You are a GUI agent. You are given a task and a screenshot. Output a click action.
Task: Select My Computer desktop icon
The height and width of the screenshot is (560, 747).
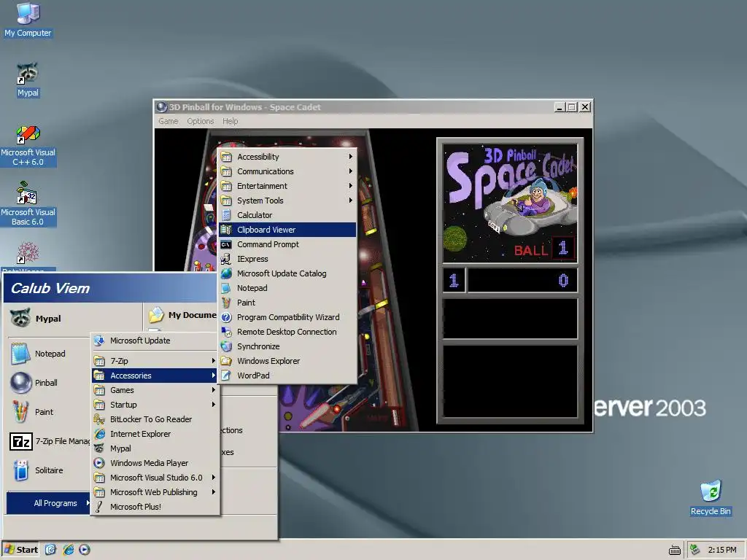28,20
